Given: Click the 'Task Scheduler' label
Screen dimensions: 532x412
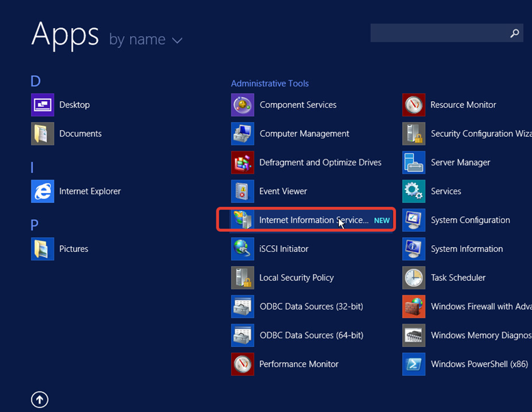Looking at the screenshot, I should click(458, 278).
